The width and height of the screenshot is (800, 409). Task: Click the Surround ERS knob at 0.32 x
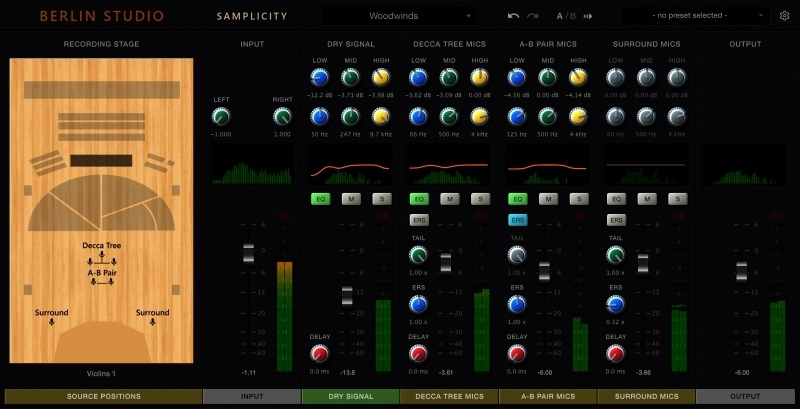point(615,304)
